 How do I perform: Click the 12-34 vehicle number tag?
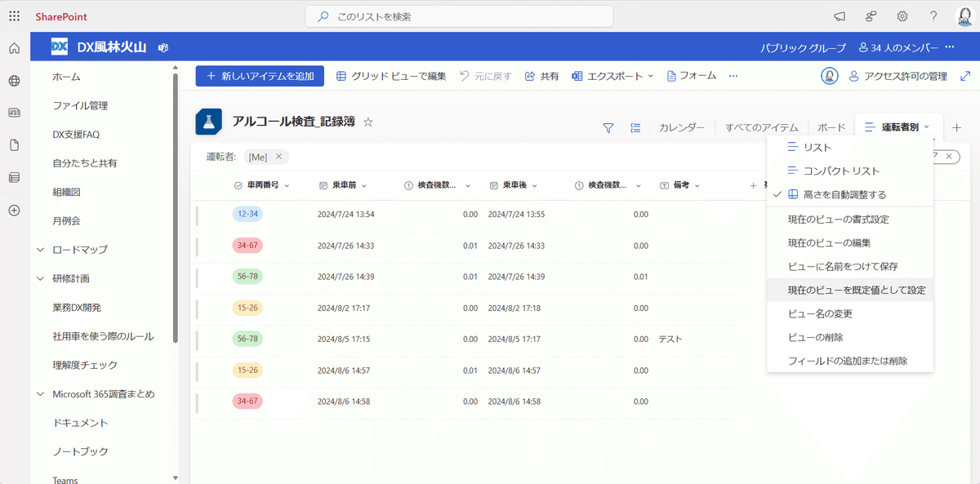click(247, 214)
